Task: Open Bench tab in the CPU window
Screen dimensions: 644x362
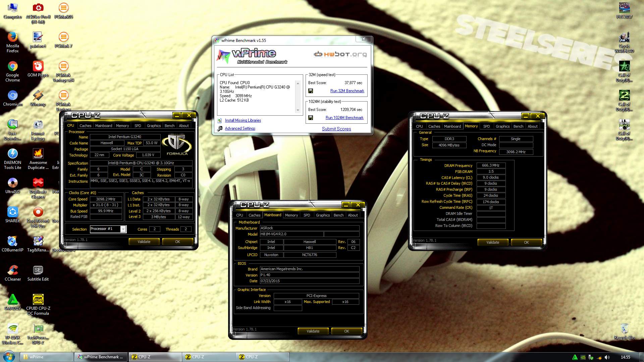Action: click(169, 126)
